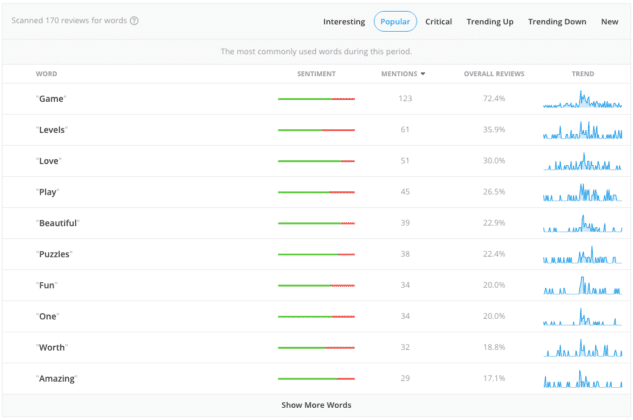Sort by the Sentiment column header

pos(316,74)
